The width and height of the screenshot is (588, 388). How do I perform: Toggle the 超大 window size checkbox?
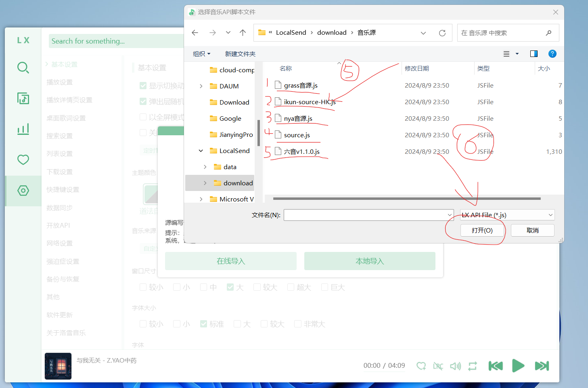(x=291, y=287)
